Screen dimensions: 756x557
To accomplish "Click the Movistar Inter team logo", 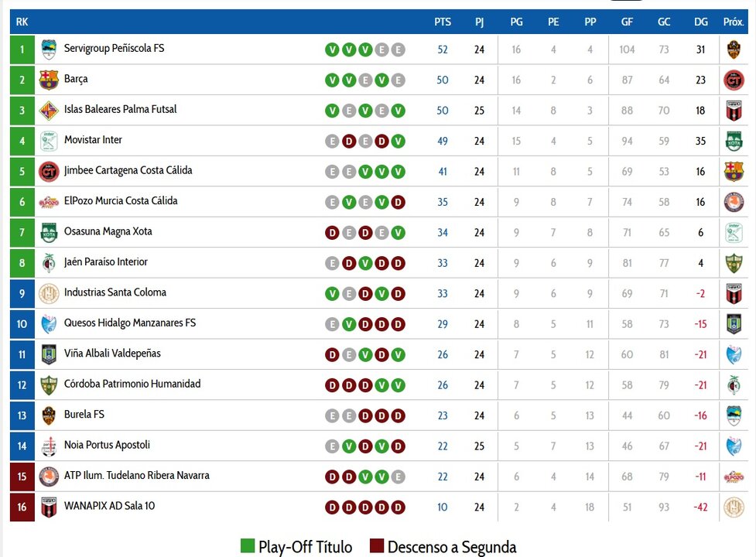I will pyautogui.click(x=49, y=141).
